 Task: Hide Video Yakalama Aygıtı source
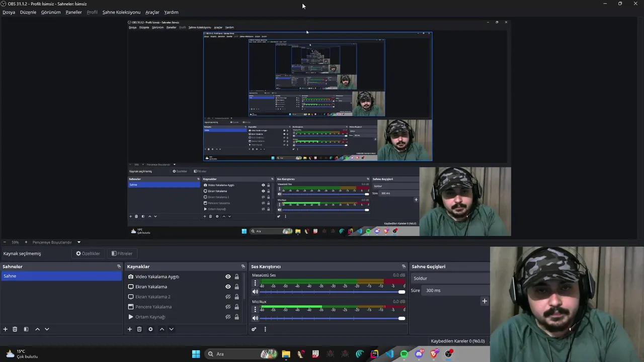(x=228, y=277)
